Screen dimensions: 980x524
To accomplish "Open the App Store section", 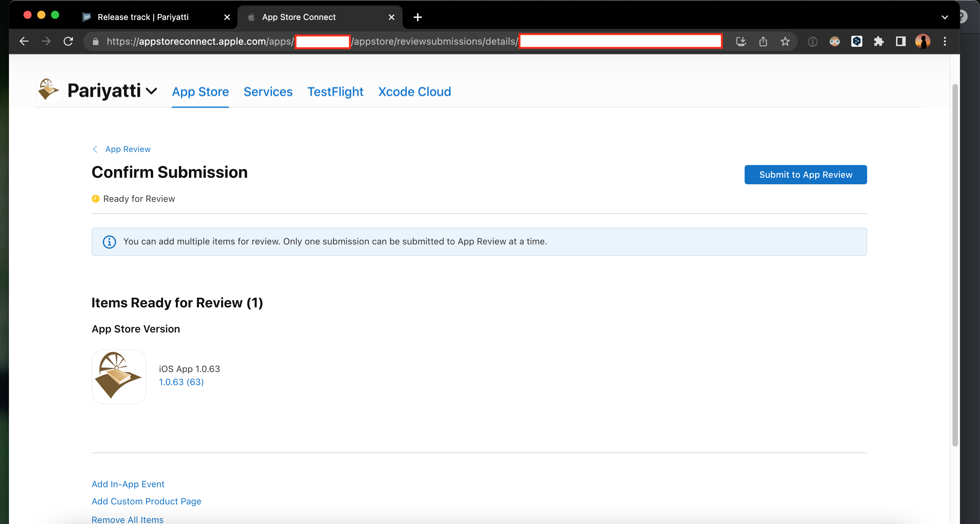I will click(200, 92).
